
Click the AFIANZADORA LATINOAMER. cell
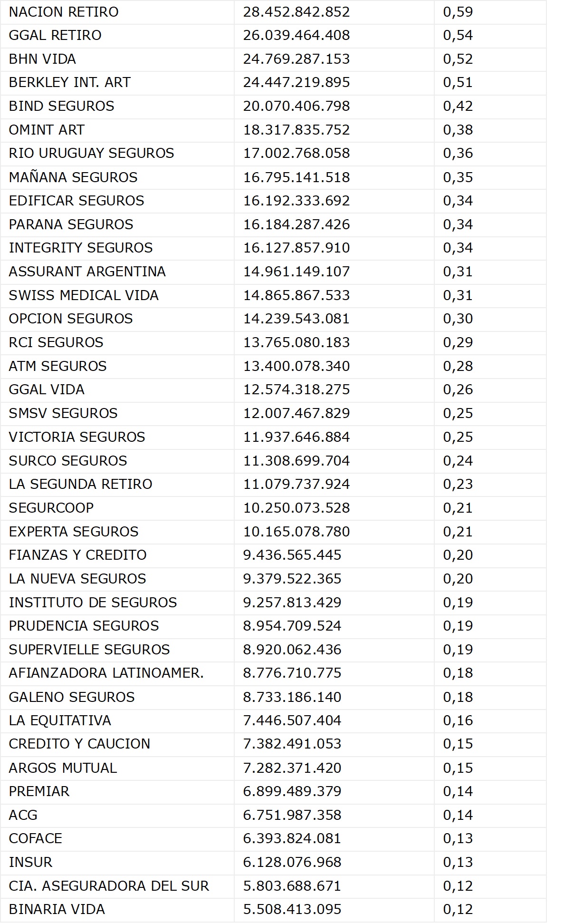pos(106,673)
